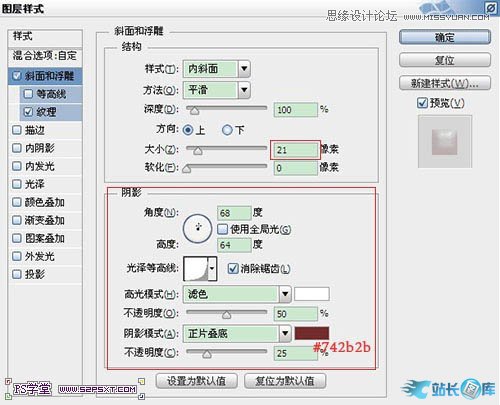The height and width of the screenshot is (405, 500).
Task: Enable the 描边 checkbox
Action: pyautogui.click(x=17, y=130)
